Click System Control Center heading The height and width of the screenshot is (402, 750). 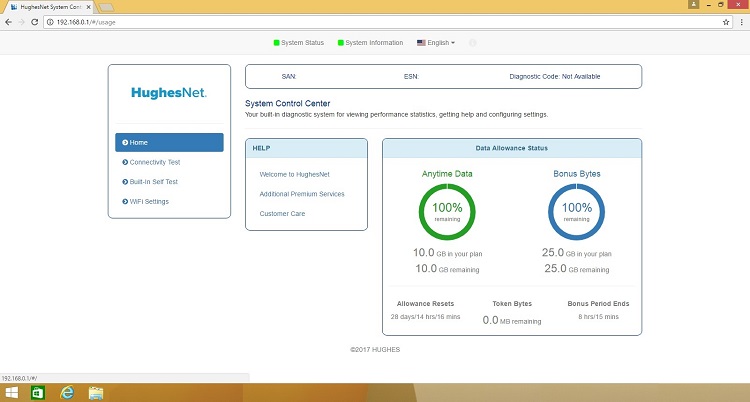(287, 103)
